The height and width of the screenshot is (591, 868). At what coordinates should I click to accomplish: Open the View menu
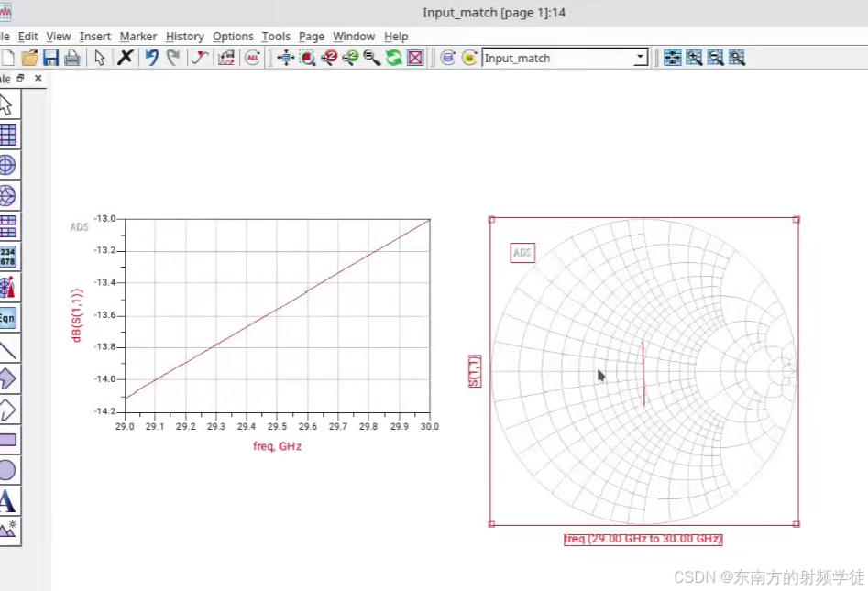click(x=59, y=37)
